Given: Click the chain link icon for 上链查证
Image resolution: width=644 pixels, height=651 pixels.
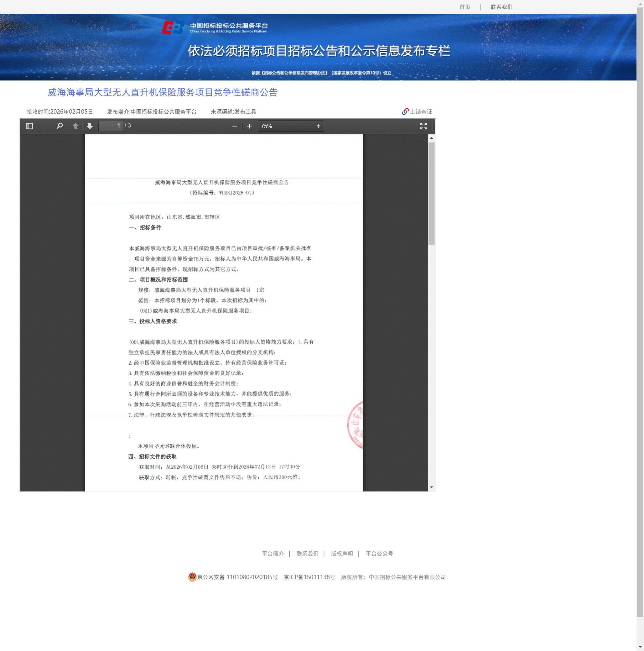Looking at the screenshot, I should (405, 111).
